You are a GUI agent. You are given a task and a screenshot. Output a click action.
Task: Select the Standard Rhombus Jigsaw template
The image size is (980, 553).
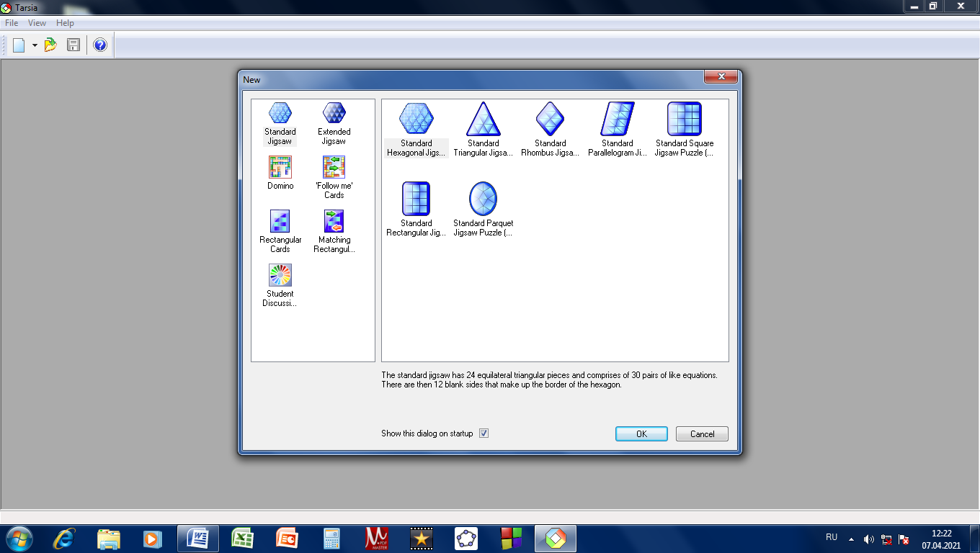[x=550, y=119]
